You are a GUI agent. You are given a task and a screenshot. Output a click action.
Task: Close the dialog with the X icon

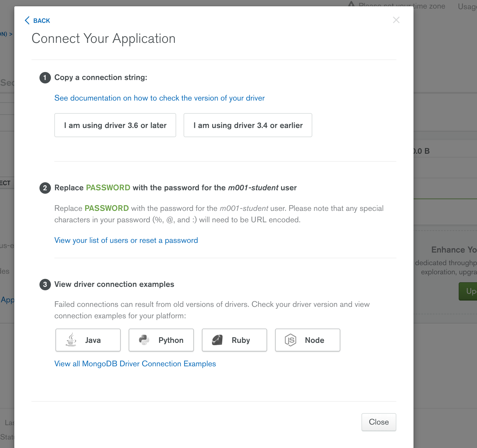tap(396, 20)
